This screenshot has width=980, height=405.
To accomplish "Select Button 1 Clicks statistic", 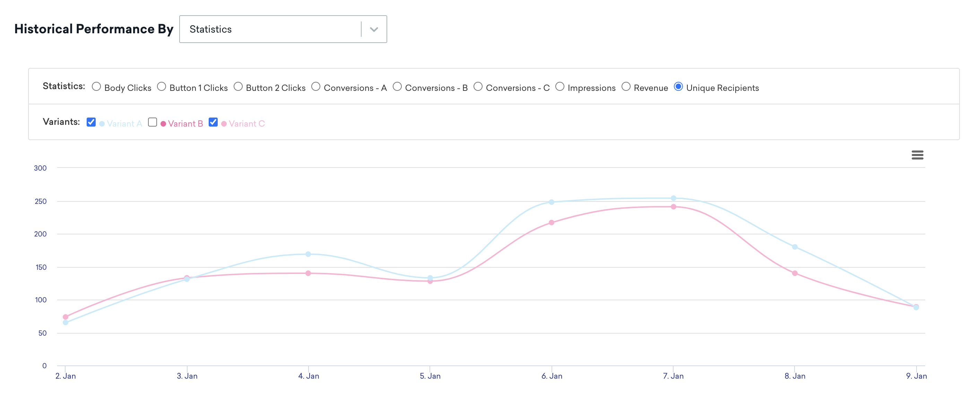I will [x=161, y=87].
